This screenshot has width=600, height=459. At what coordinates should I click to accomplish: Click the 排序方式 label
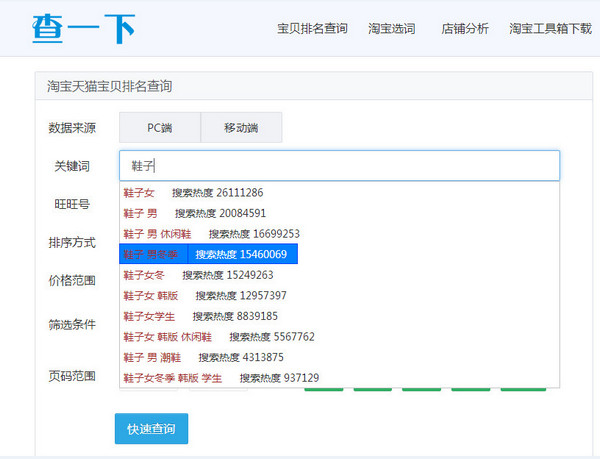pyautogui.click(x=72, y=243)
